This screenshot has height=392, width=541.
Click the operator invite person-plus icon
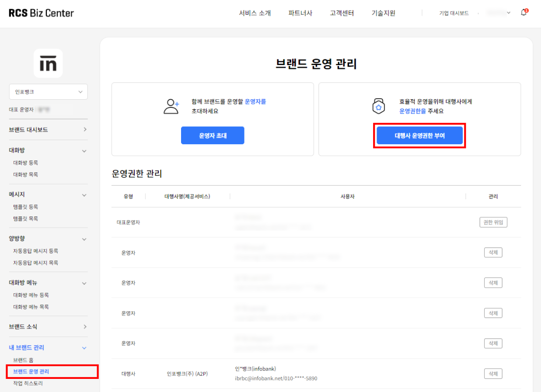171,106
